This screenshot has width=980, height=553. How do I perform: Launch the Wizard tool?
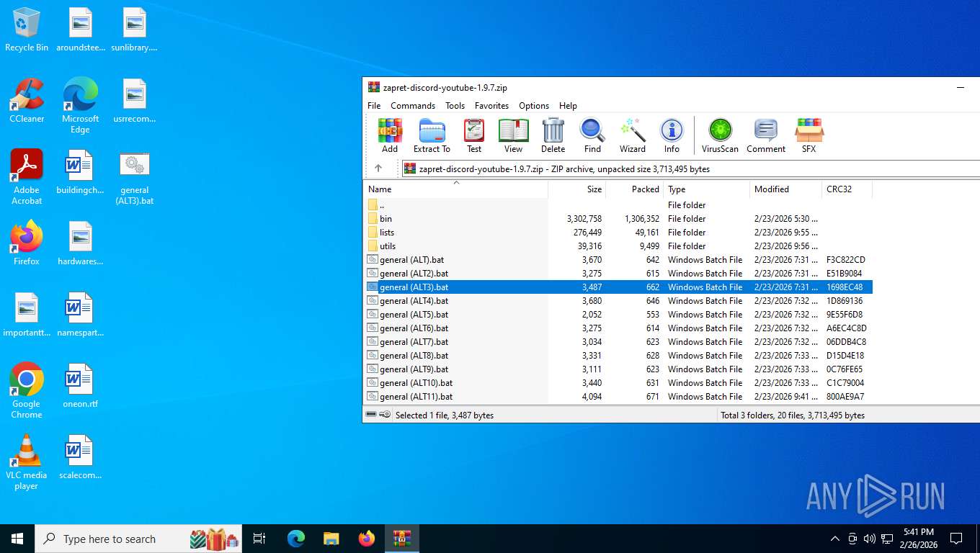[x=633, y=135]
